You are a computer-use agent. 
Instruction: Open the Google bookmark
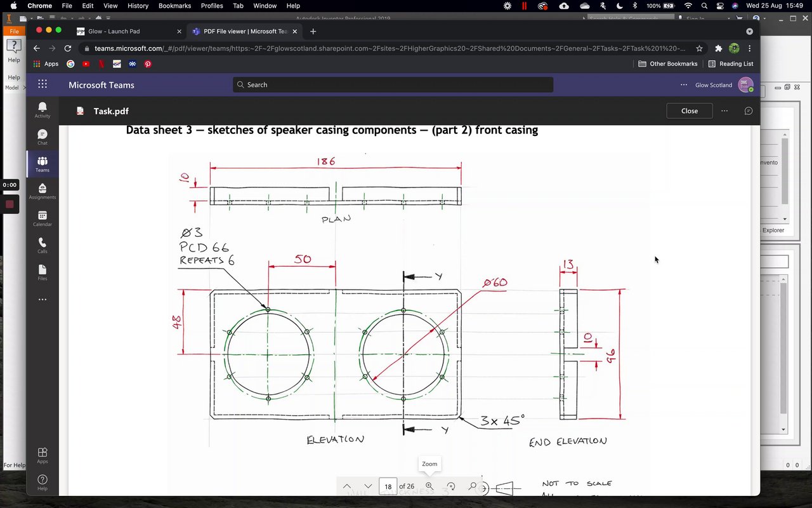coord(70,63)
